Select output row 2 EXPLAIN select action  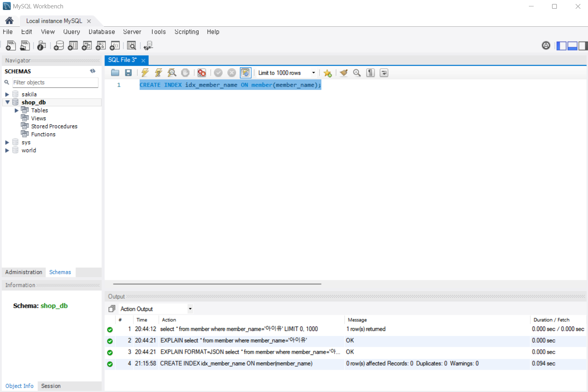click(x=345, y=341)
